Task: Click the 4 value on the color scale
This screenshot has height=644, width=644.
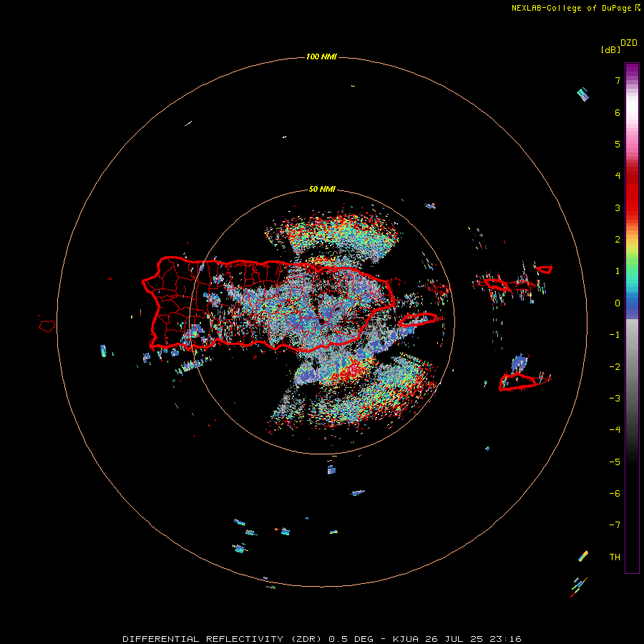Action: [618, 176]
